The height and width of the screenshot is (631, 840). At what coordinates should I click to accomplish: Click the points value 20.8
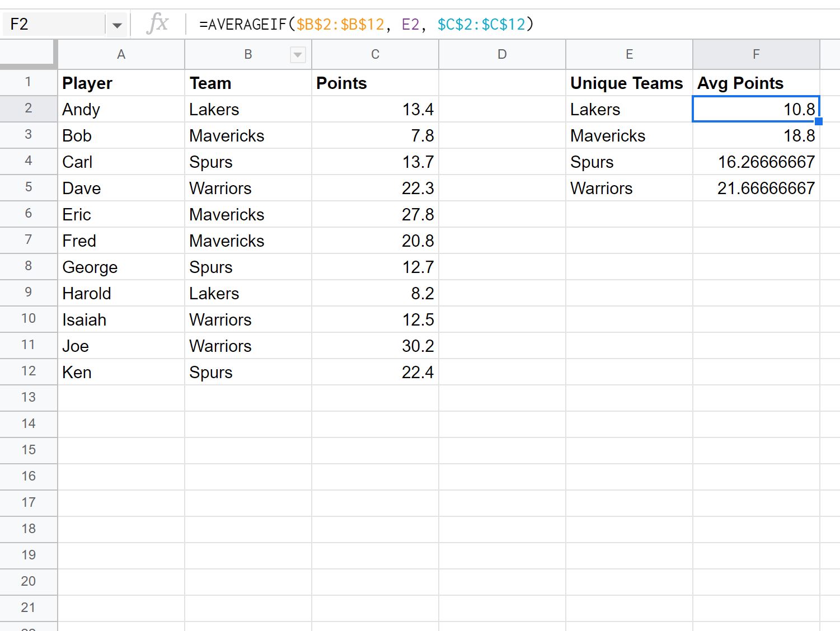pyautogui.click(x=376, y=241)
